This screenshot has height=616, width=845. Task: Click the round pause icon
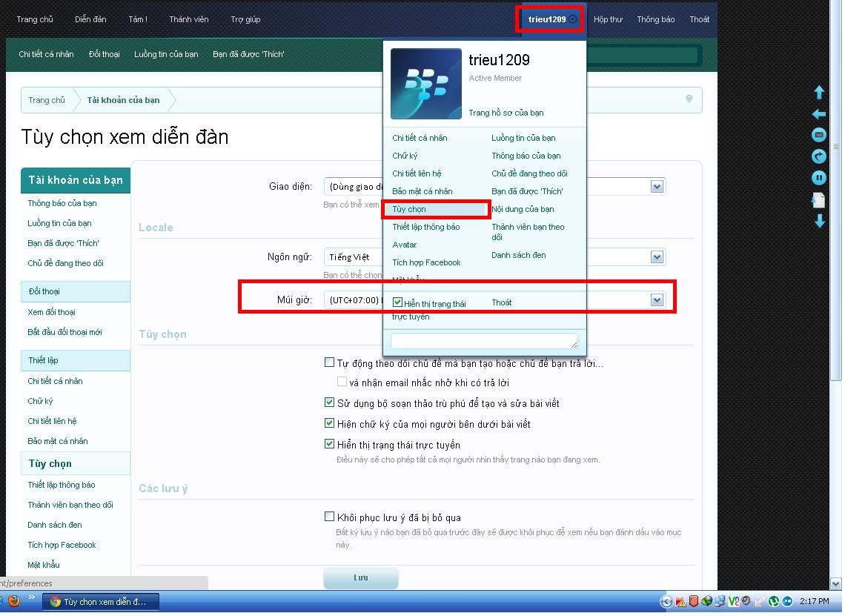click(819, 178)
